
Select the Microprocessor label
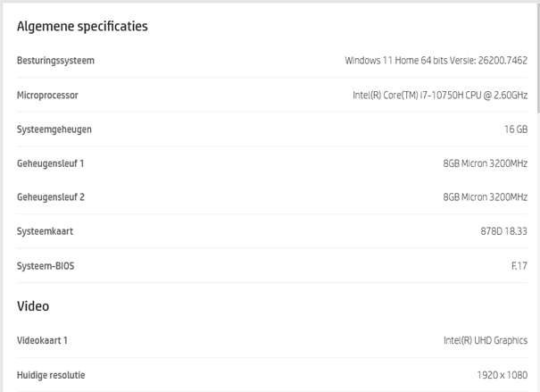[x=47, y=95]
